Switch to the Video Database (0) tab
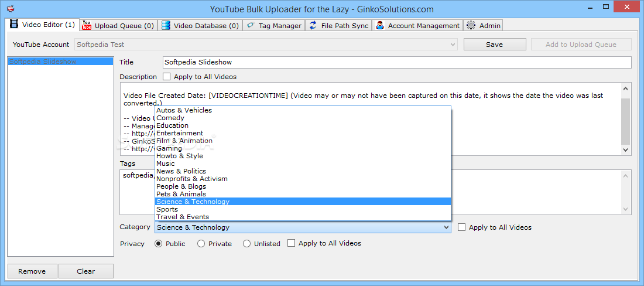The width and height of the screenshot is (644, 286). click(200, 25)
